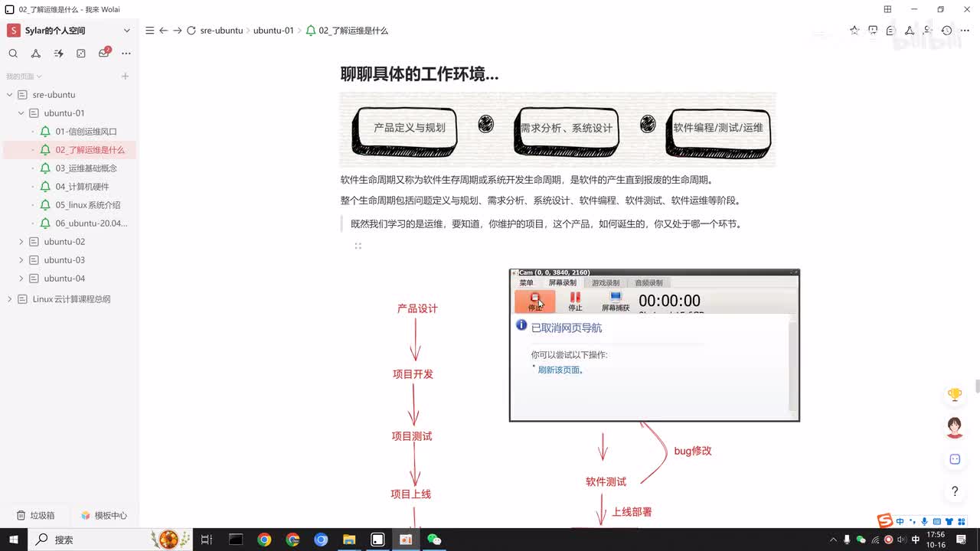Open sidebar more options ellipsis
Image resolution: width=980 pixels, height=551 pixels.
click(126, 54)
